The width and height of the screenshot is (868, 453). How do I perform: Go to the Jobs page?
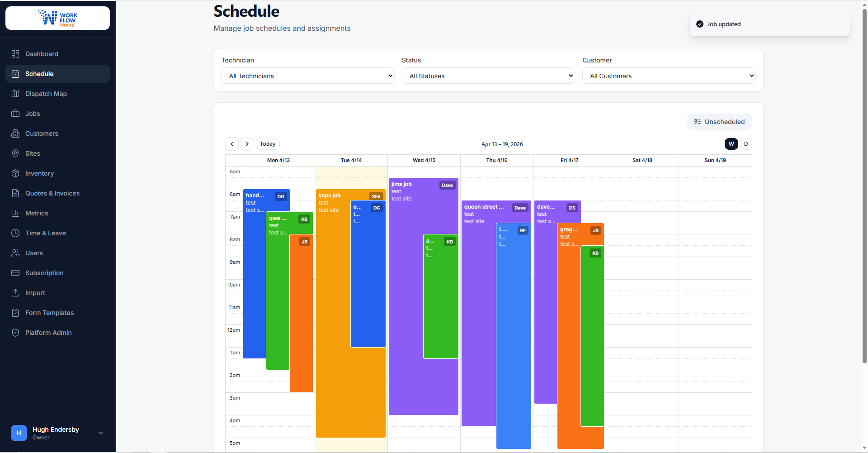coord(58,114)
